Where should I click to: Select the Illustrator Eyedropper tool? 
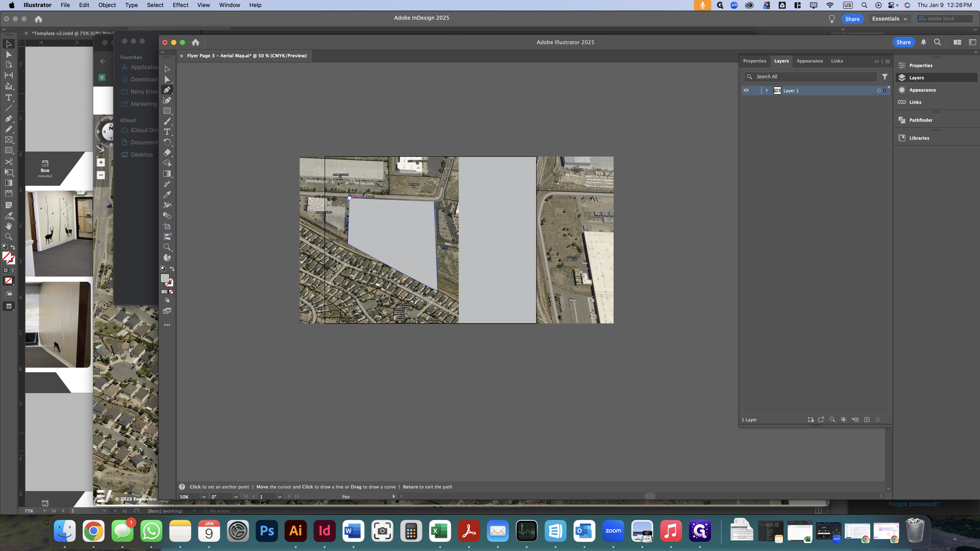tap(167, 195)
